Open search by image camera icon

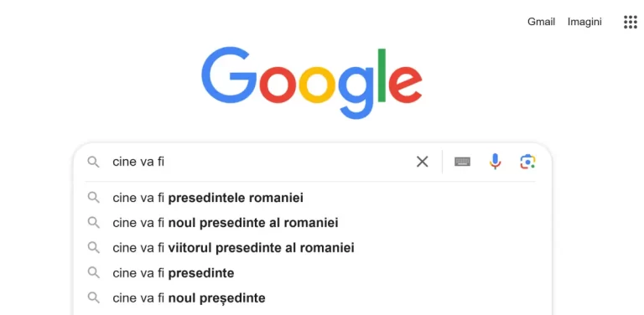(527, 162)
